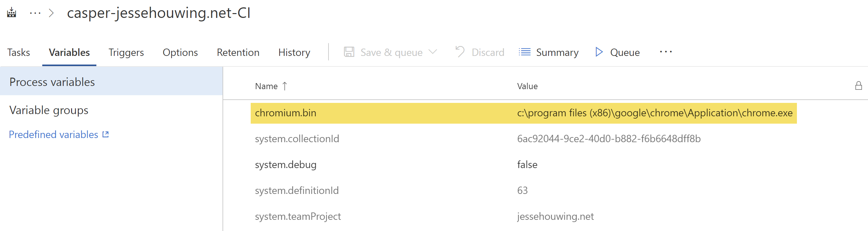Screen dimensions: 868x231
Task: Open the more actions ellipsis after Queue
Action: tap(666, 52)
